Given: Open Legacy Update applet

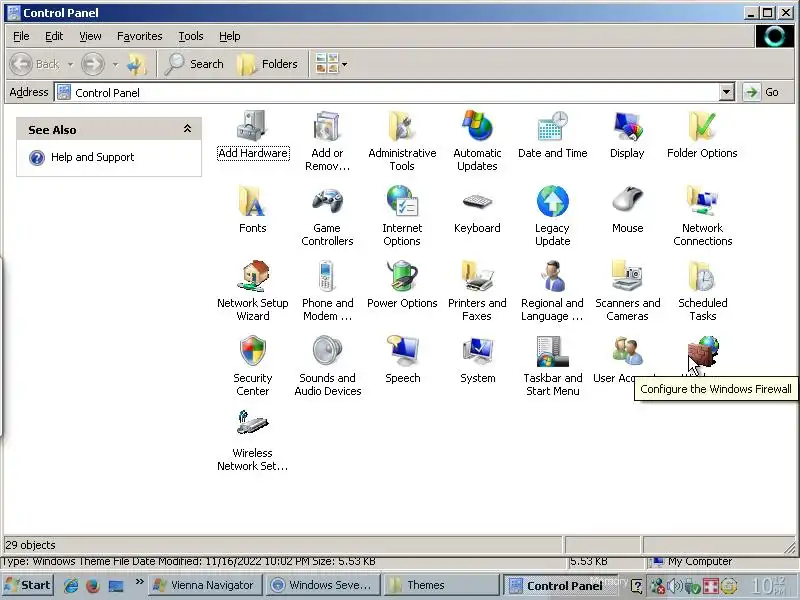Looking at the screenshot, I should tap(553, 215).
